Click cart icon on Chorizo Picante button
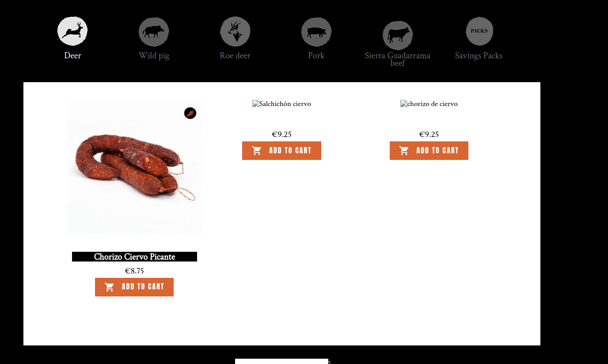This screenshot has height=364, width=608. [110, 287]
